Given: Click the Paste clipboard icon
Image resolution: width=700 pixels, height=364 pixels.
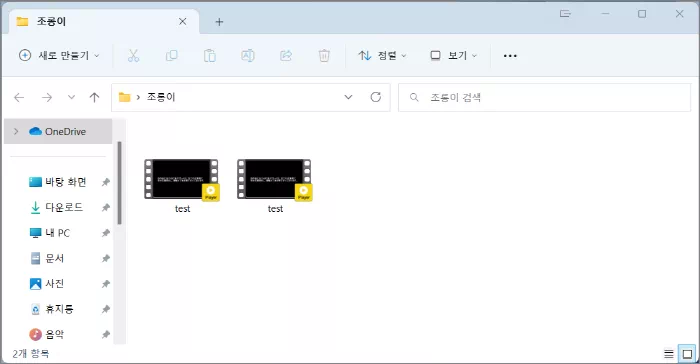Looking at the screenshot, I should click(209, 56).
